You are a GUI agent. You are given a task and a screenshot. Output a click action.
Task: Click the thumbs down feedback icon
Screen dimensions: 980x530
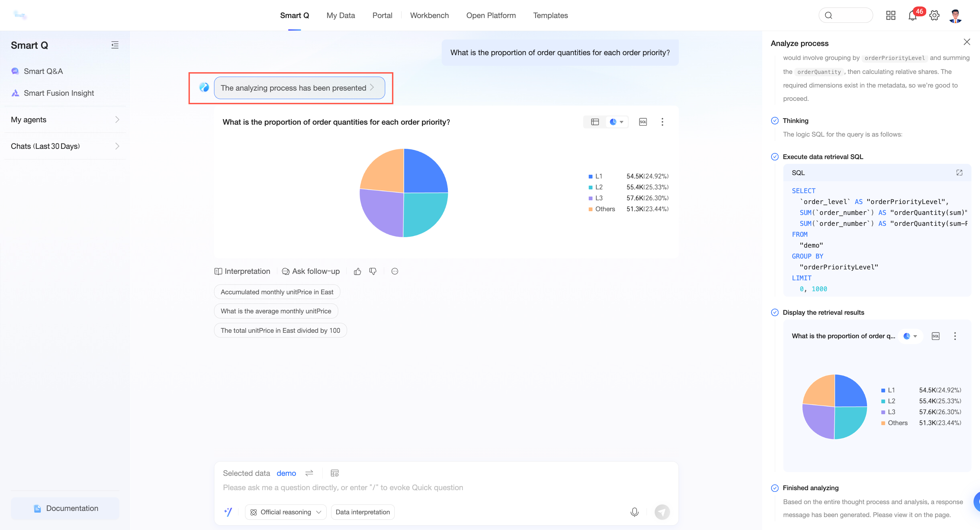(x=373, y=271)
